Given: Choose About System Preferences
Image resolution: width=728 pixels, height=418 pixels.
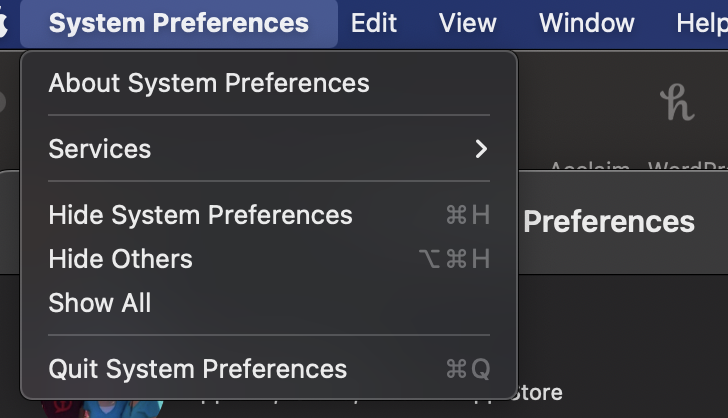Looking at the screenshot, I should (x=209, y=83).
